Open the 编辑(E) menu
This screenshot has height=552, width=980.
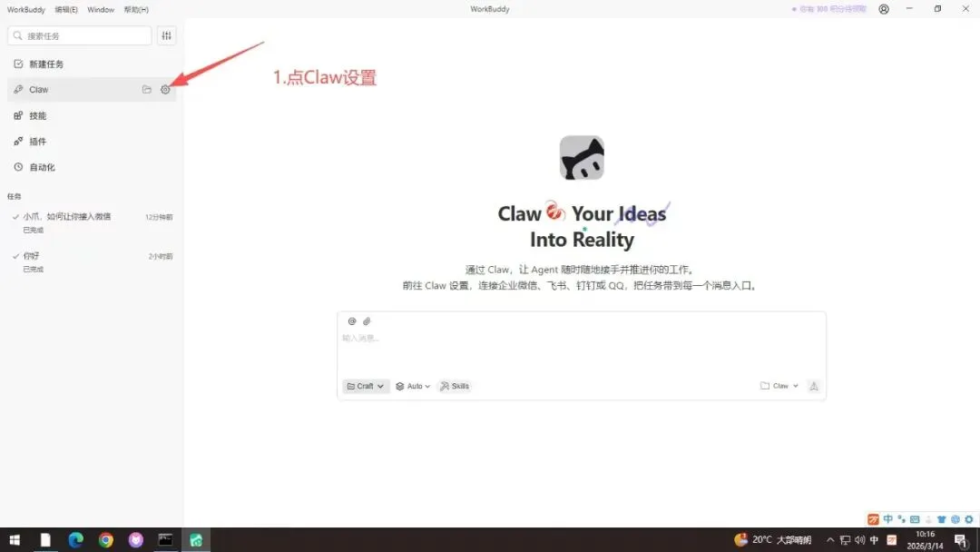tap(66, 9)
